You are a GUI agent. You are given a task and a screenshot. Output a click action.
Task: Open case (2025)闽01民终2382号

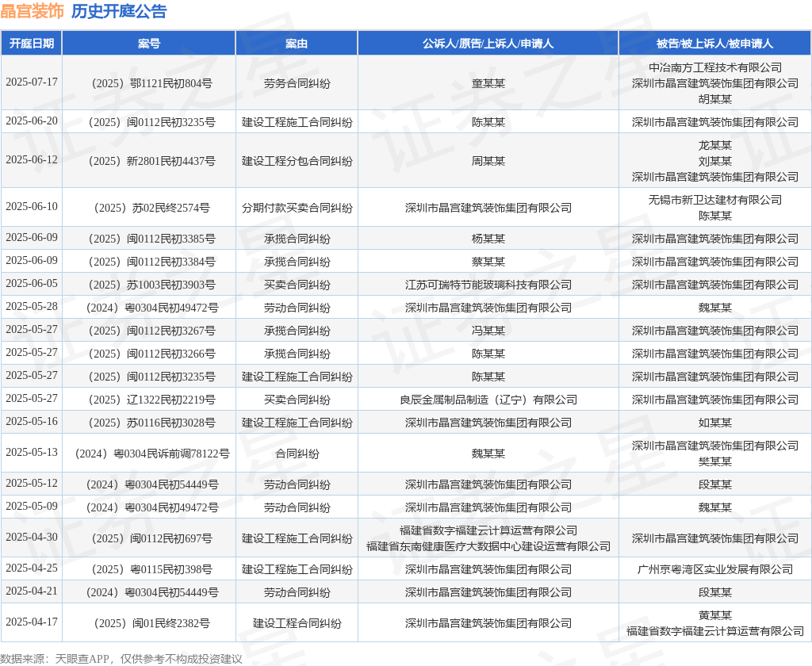click(149, 623)
